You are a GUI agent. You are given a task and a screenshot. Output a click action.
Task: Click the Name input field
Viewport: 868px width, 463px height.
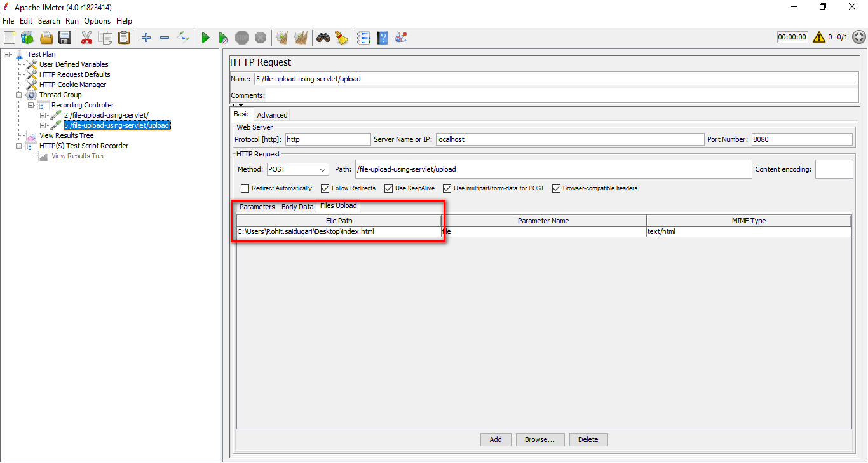[x=557, y=79]
